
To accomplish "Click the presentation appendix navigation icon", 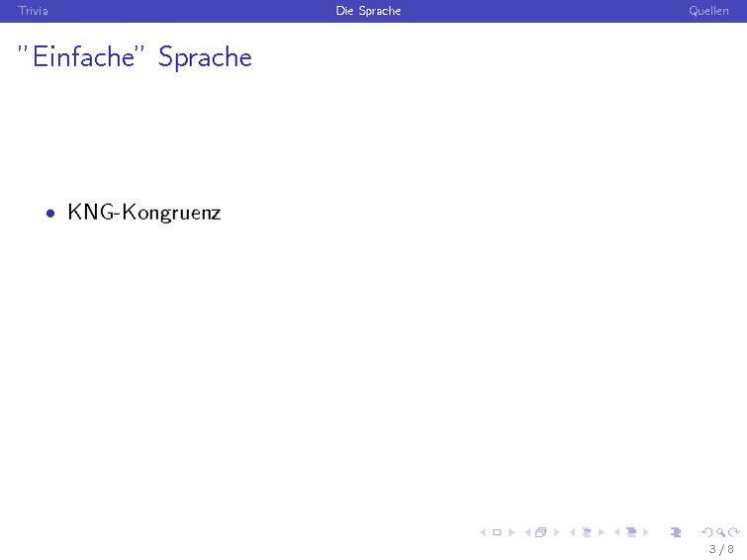I will [x=676, y=532].
